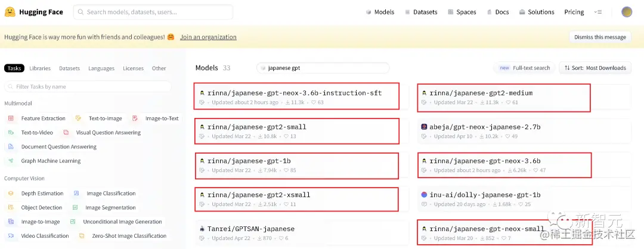
Task: Switch to the Datasets filter tab
Action: [x=69, y=68]
